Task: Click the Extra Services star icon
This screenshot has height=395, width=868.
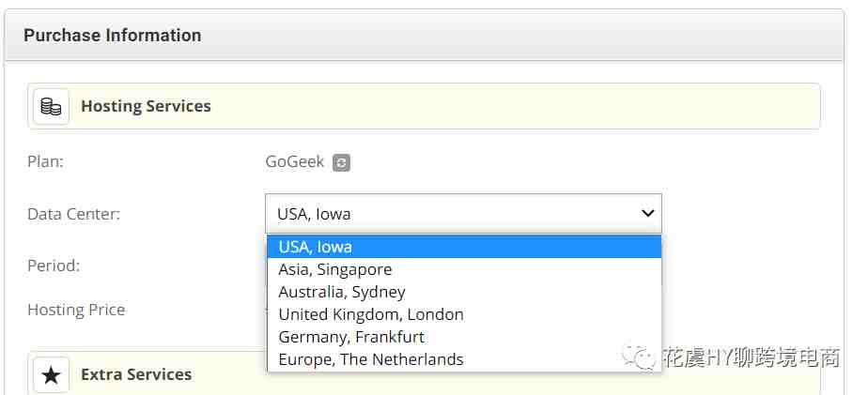Action: point(51,375)
